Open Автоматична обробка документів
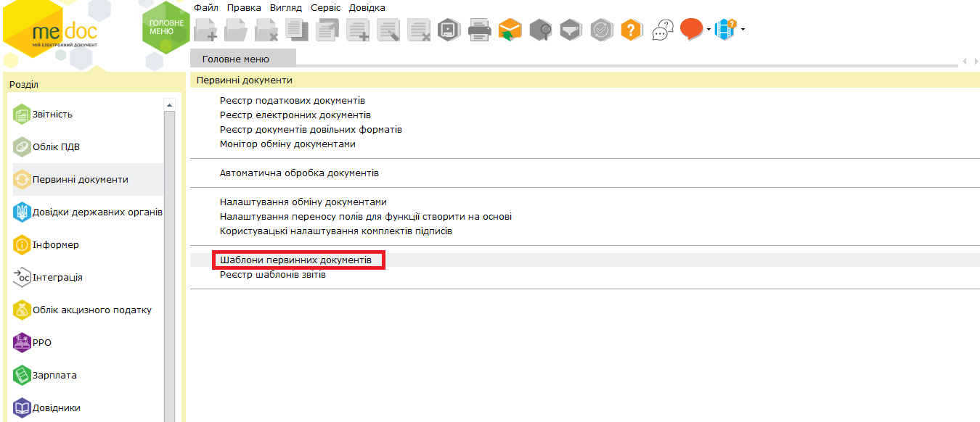980x422 pixels. 299,173
